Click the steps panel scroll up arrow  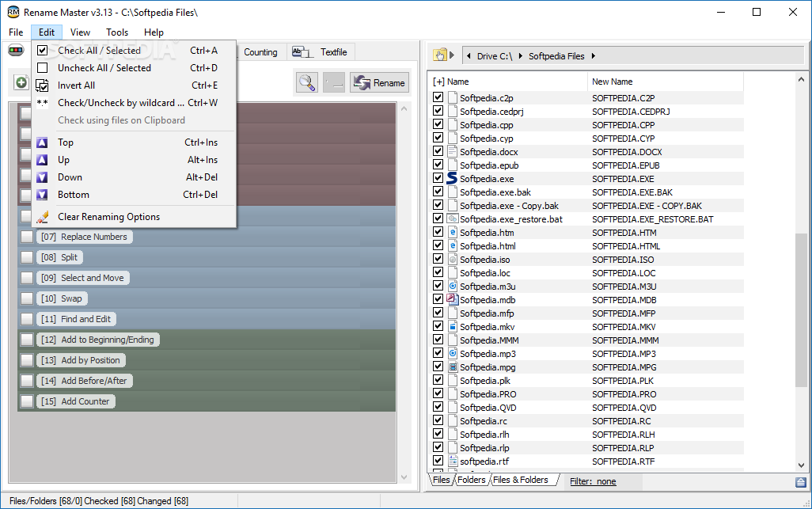(x=404, y=108)
